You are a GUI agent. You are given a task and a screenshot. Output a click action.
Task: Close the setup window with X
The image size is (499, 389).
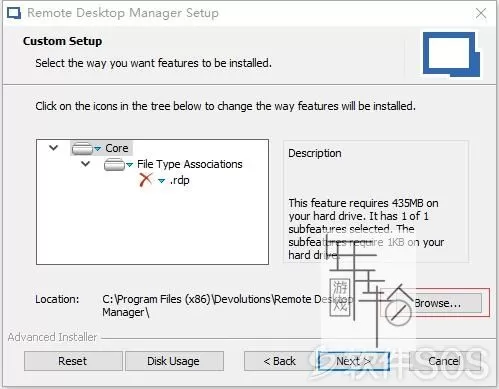point(481,14)
